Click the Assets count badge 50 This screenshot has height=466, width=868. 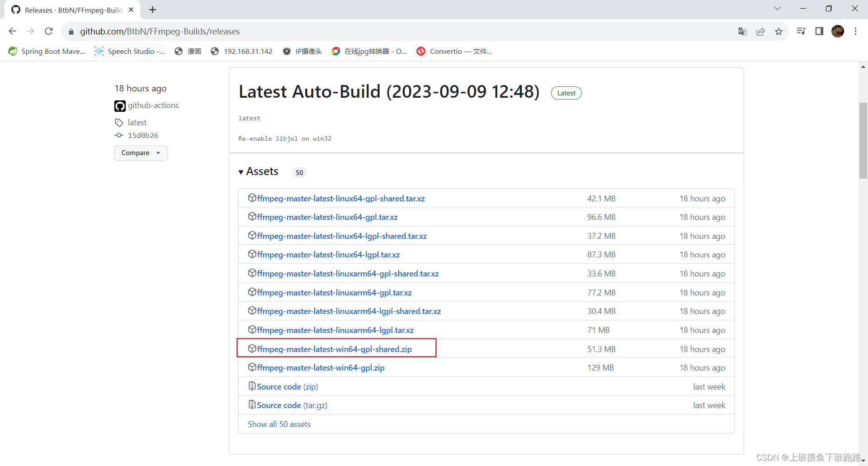pyautogui.click(x=299, y=172)
